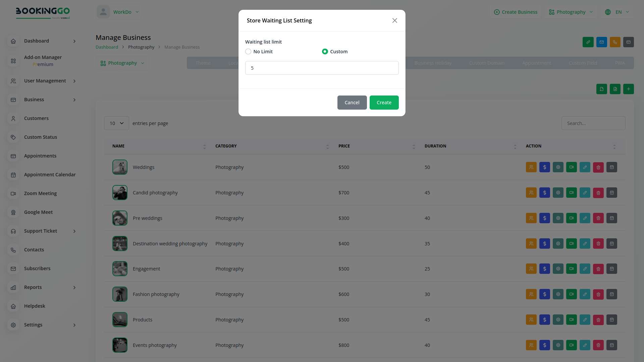Click the green plus add icon
Viewport: 644px width, 362px height.
(x=628, y=89)
